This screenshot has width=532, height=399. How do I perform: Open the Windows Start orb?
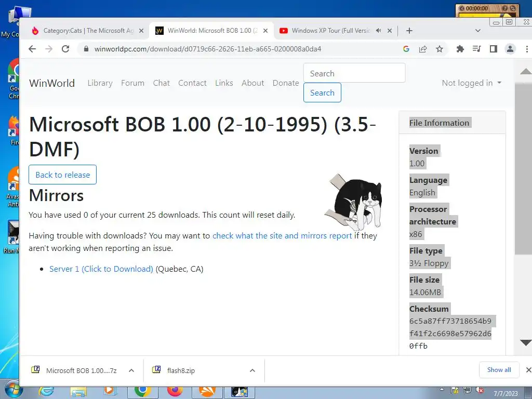(x=13, y=390)
